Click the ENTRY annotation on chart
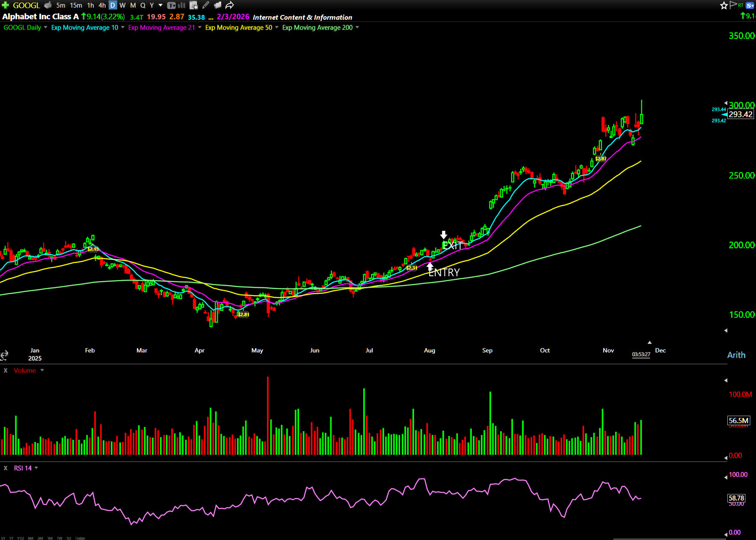Screen dimensions: 756x540 click(x=444, y=272)
